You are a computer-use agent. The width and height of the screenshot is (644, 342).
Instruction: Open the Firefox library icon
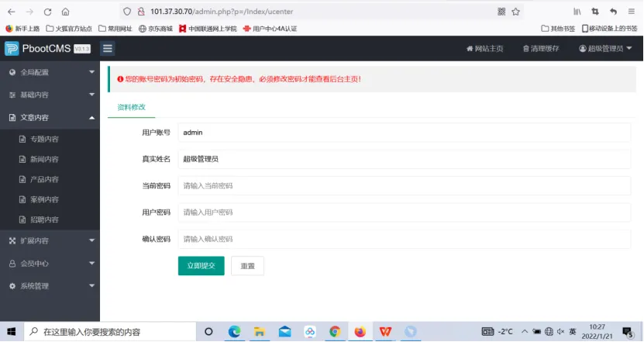point(577,12)
